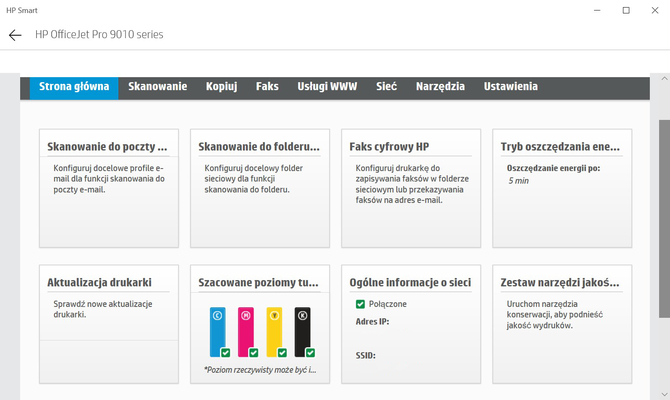Click the 'Uruchom narzędzia konserwacji' description

click(x=555, y=315)
